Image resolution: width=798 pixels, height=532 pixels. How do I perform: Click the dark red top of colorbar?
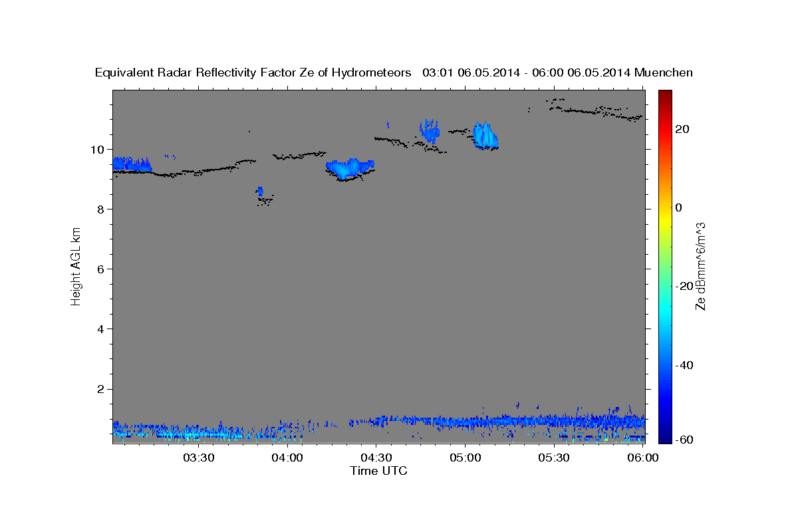664,96
